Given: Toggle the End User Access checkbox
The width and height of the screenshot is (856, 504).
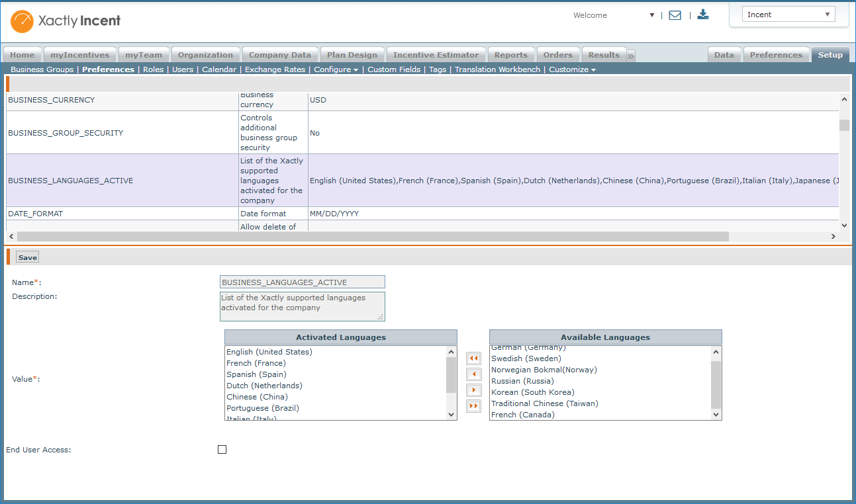Looking at the screenshot, I should click(222, 450).
